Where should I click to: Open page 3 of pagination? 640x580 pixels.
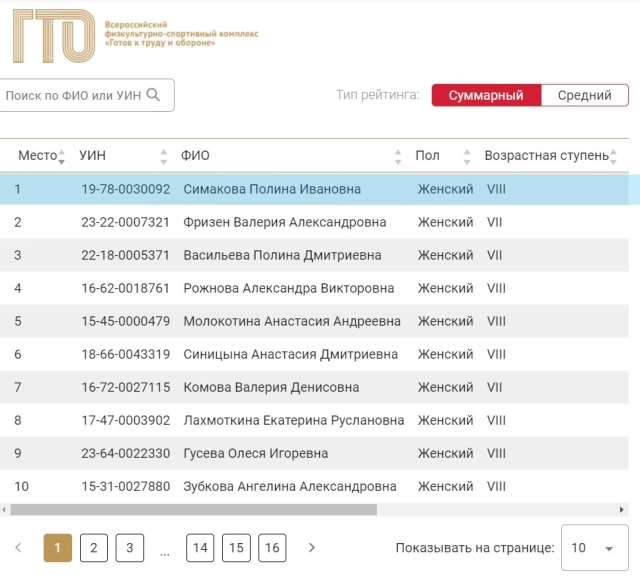point(129,548)
